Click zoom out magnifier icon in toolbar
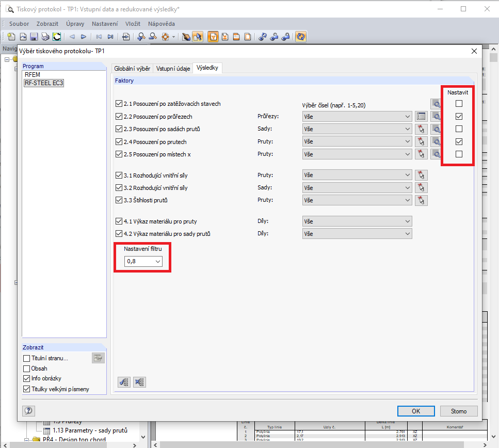 (x=153, y=37)
